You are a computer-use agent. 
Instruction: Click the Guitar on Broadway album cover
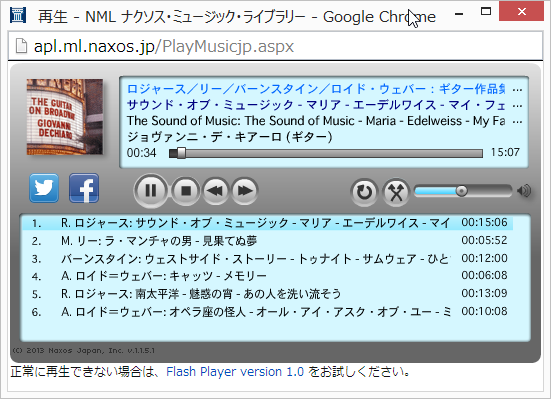(65, 117)
